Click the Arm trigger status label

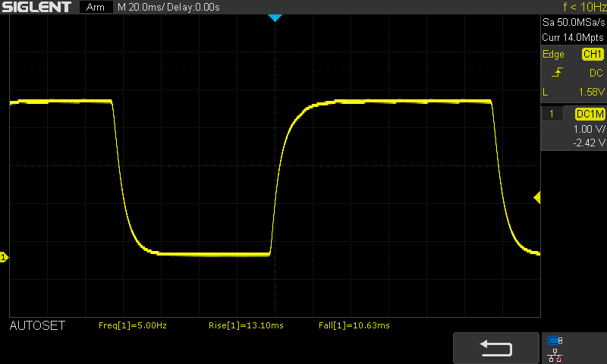tap(96, 7)
